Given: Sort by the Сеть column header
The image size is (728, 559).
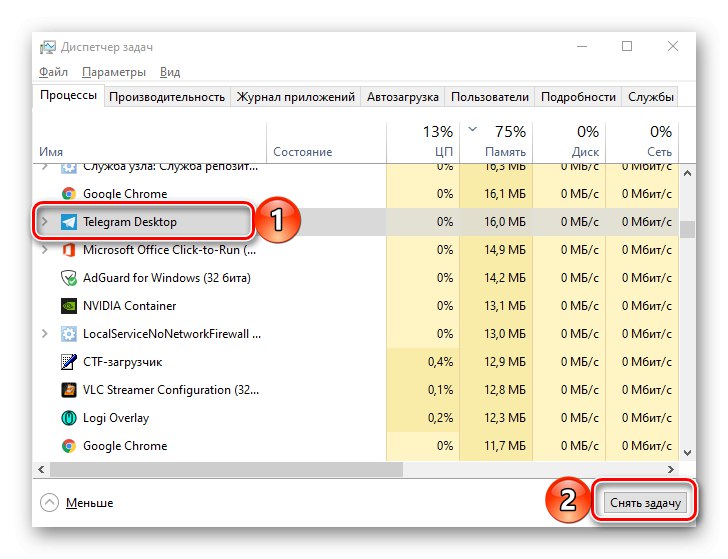Looking at the screenshot, I should click(642, 142).
